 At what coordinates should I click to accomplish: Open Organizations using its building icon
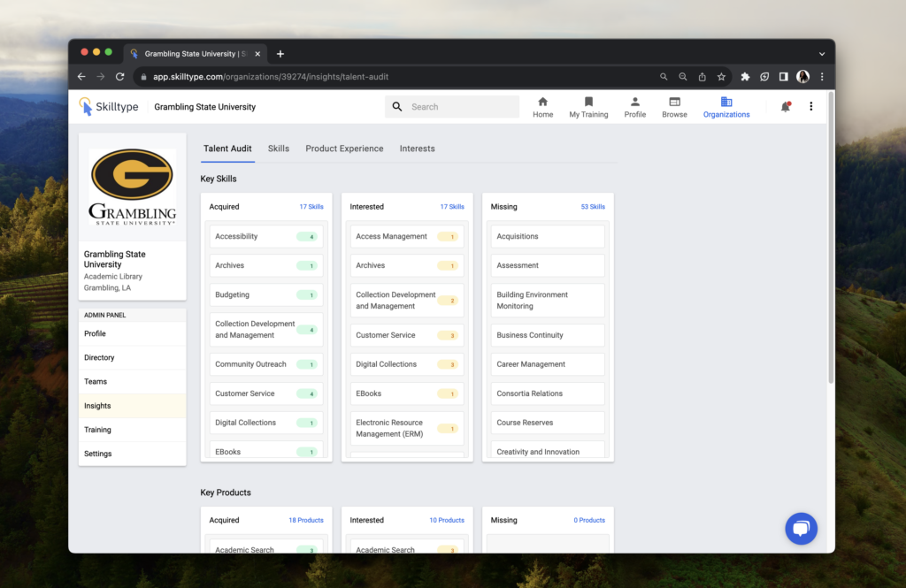[726, 101]
